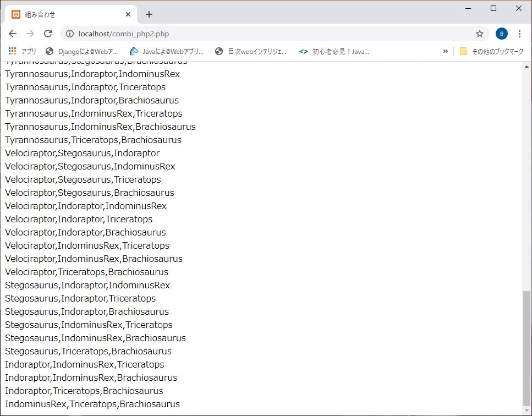View site information via the circled-i icon

tap(69, 34)
